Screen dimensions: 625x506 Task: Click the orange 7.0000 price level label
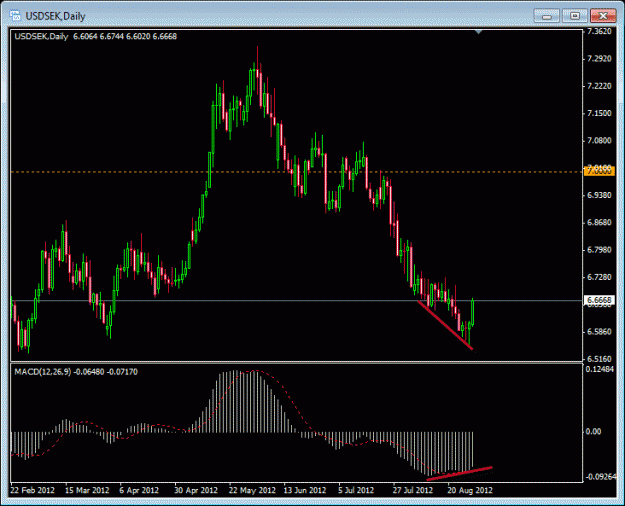(599, 171)
